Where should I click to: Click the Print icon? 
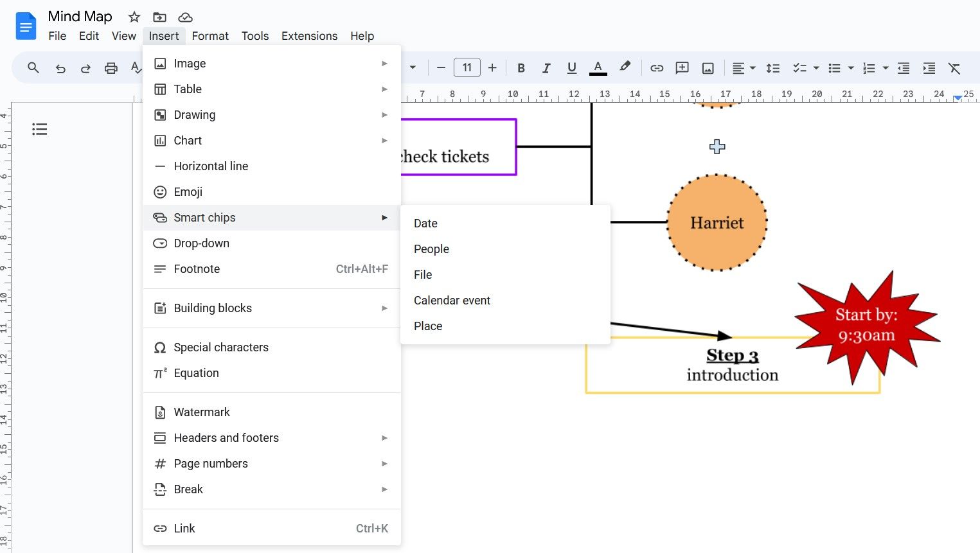[x=111, y=67]
